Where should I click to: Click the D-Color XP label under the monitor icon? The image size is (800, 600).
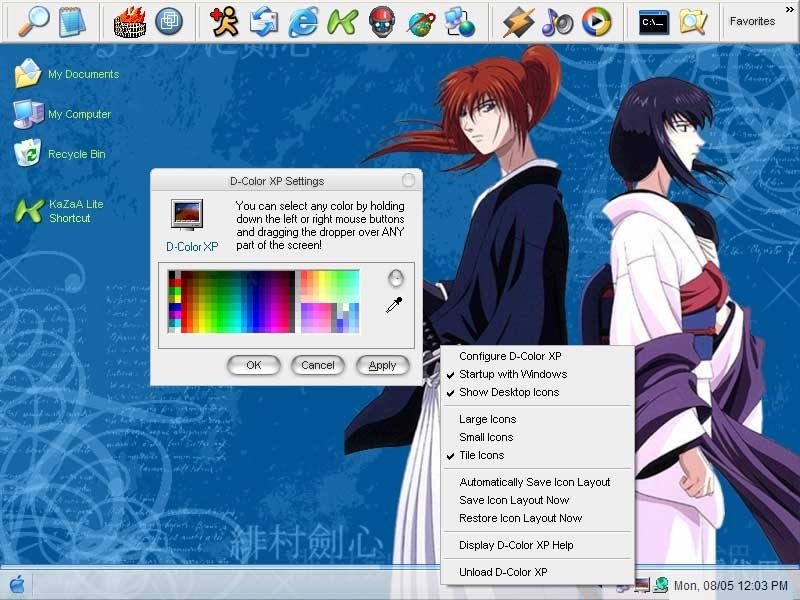click(x=192, y=247)
